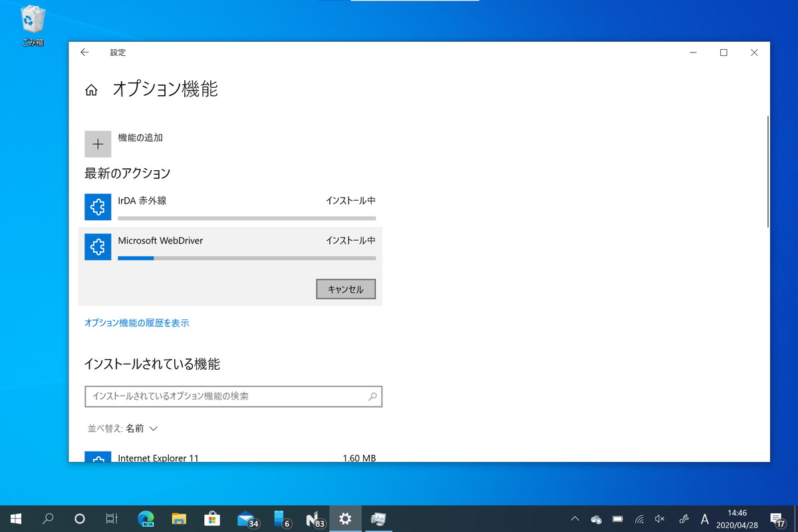
Task: Open the オプション機能の履歴を表示 link
Action: point(136,323)
